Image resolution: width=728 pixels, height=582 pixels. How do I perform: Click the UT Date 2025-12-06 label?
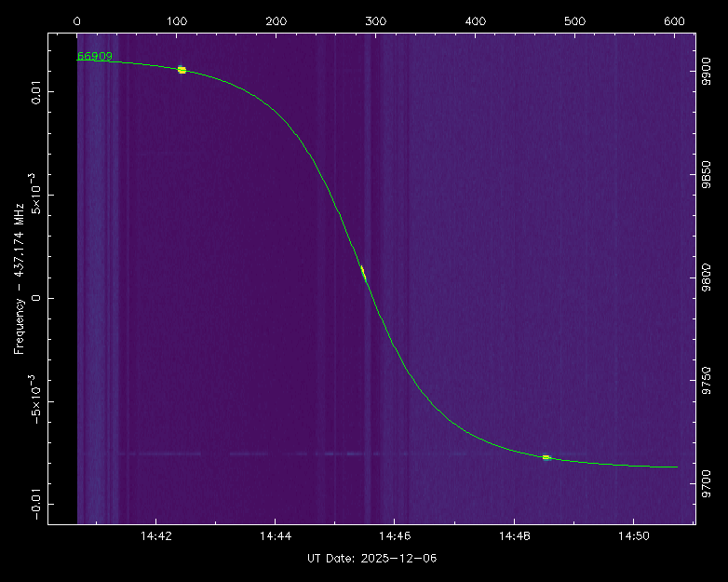pyautogui.click(x=371, y=558)
